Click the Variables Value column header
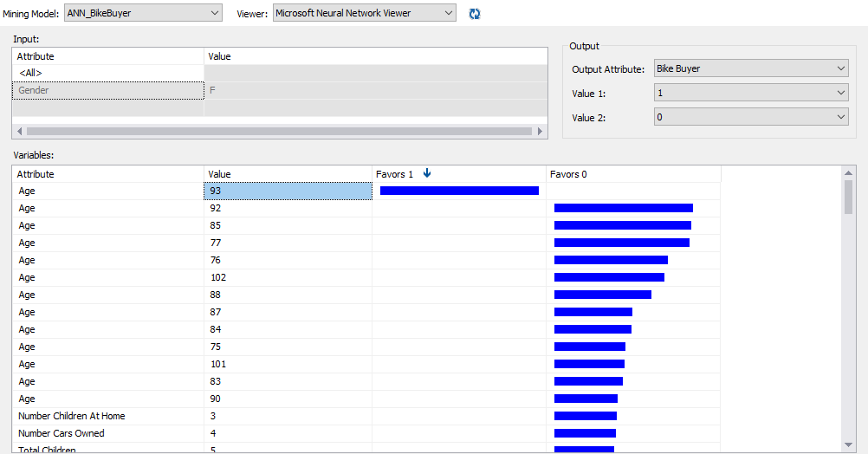The image size is (868, 454). (288, 174)
